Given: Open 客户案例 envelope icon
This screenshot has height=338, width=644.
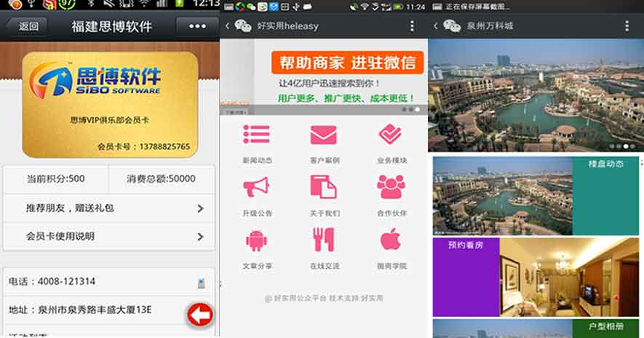Looking at the screenshot, I should 324,135.
